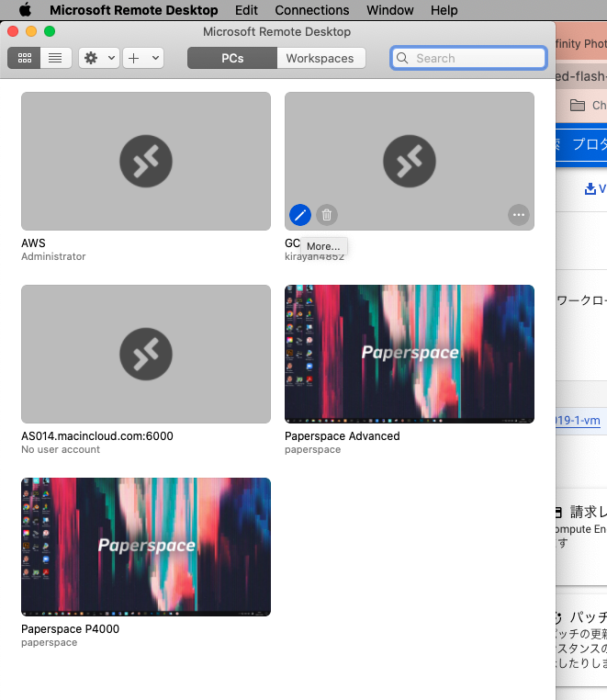Click the Paperspace P4000 label
Viewport: 607px width, 700px height.
click(71, 629)
